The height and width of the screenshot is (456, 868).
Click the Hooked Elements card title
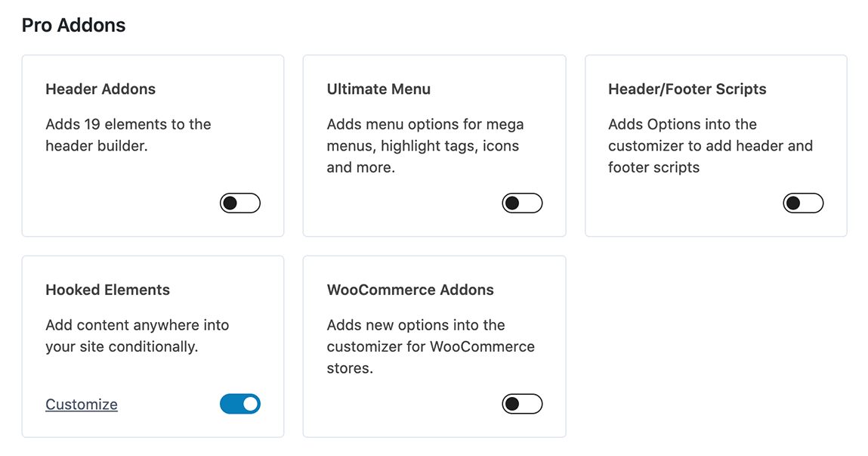108,290
